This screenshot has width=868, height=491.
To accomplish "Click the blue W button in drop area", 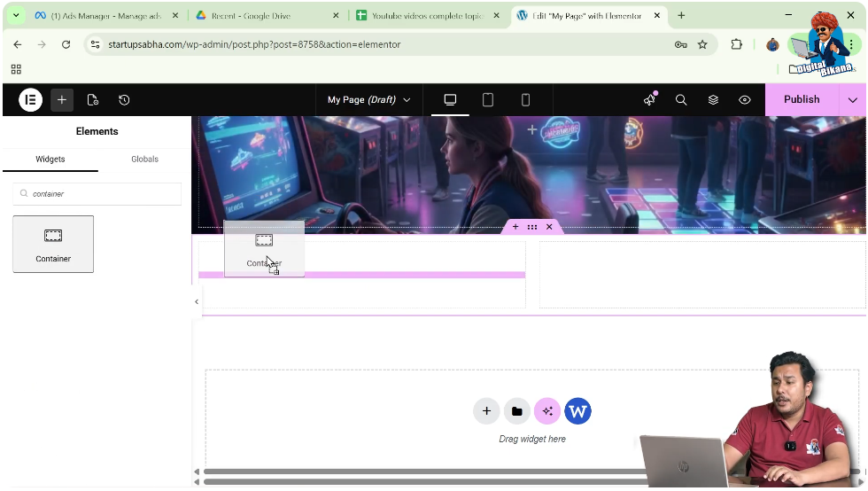I will pyautogui.click(x=577, y=411).
